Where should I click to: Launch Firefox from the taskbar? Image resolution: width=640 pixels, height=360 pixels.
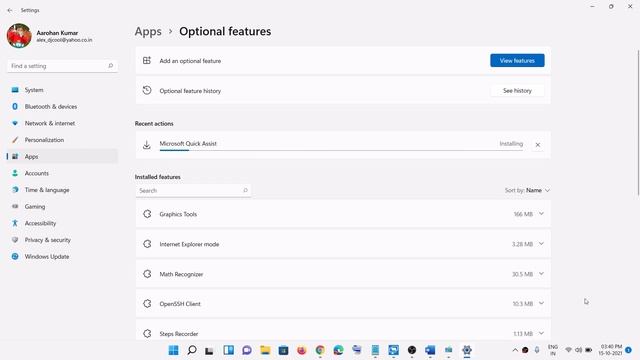point(302,350)
